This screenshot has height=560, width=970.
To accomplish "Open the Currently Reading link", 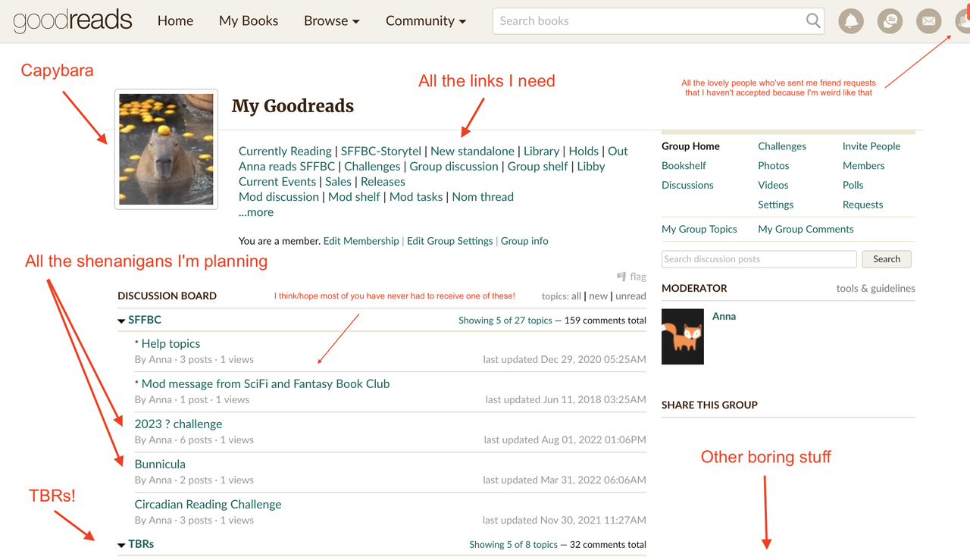I will pos(285,151).
